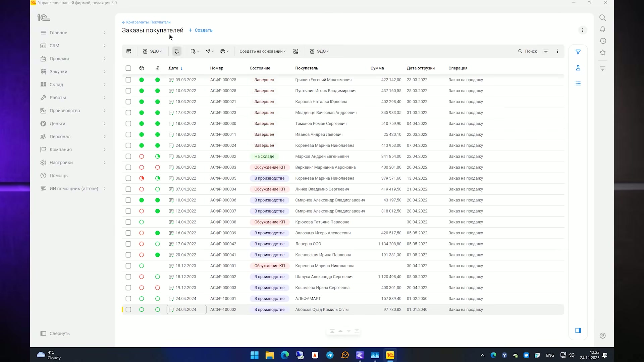Collapse sidebar with Свернуть
The width and height of the screenshot is (644, 362).
click(x=55, y=334)
